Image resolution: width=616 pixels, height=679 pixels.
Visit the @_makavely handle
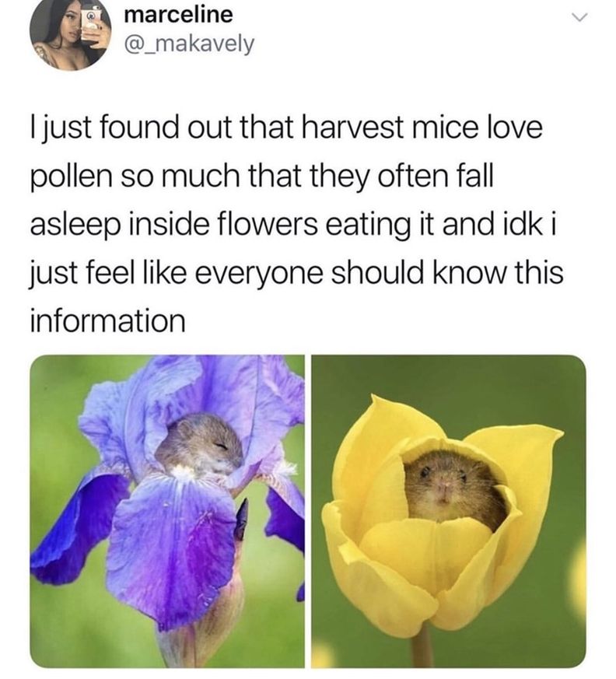click(x=189, y=44)
